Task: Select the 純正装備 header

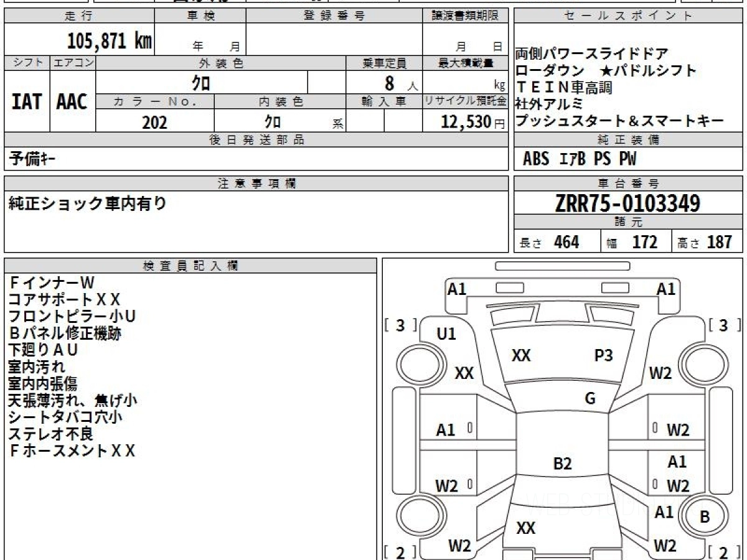Action: tap(629, 140)
